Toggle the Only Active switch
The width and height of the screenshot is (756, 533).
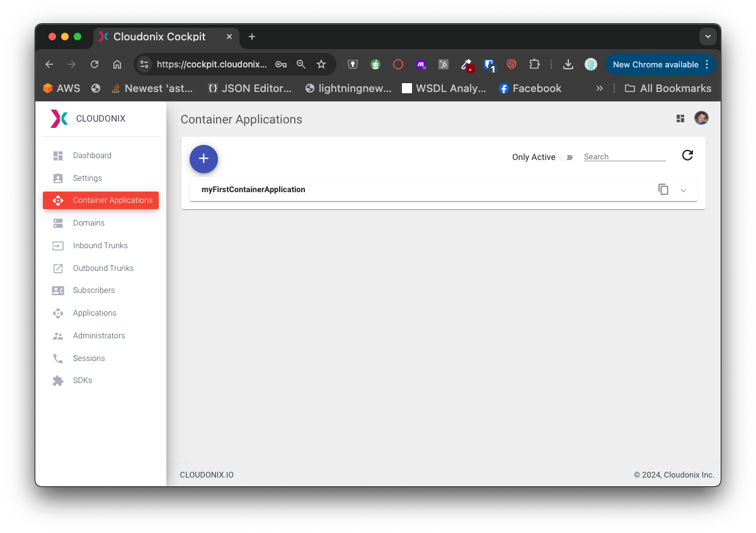click(x=566, y=158)
